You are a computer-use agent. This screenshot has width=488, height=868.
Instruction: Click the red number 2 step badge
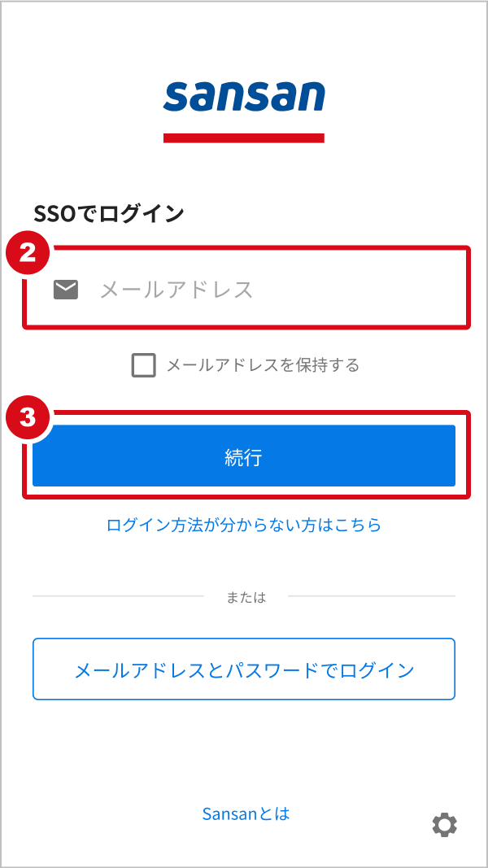point(28,252)
